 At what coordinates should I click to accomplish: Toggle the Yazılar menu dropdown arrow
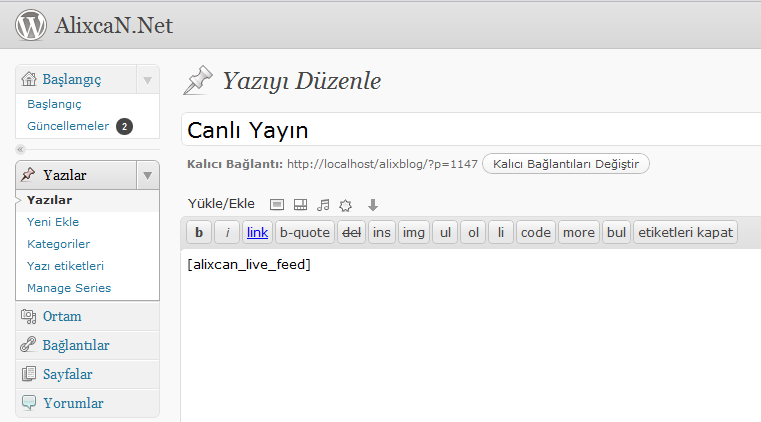(148, 176)
